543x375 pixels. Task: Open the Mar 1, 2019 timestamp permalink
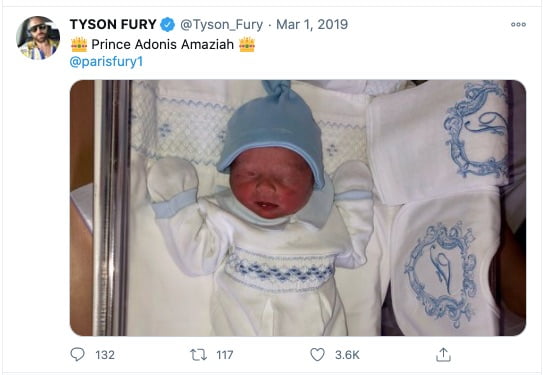click(x=312, y=24)
